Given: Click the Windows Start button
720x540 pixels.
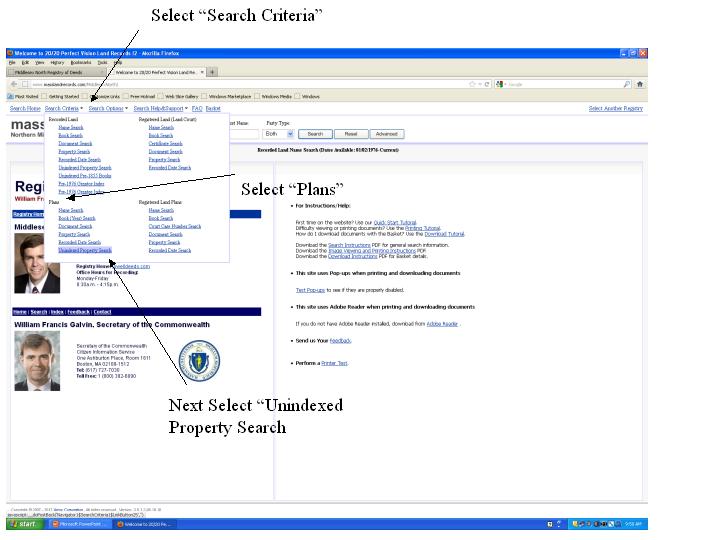Looking at the screenshot, I should (x=25, y=524).
